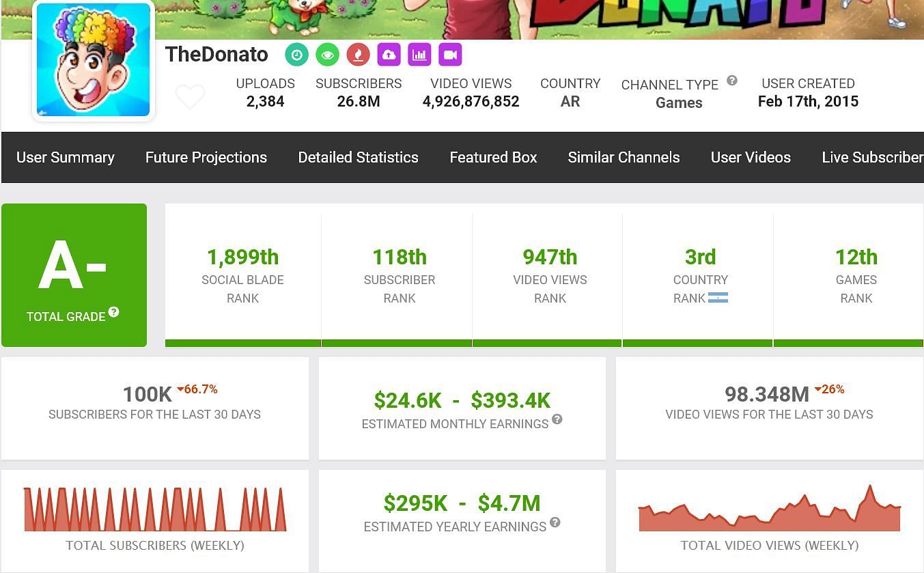Click the AR country value
Image resolution: width=924 pixels, height=573 pixels.
tap(570, 102)
